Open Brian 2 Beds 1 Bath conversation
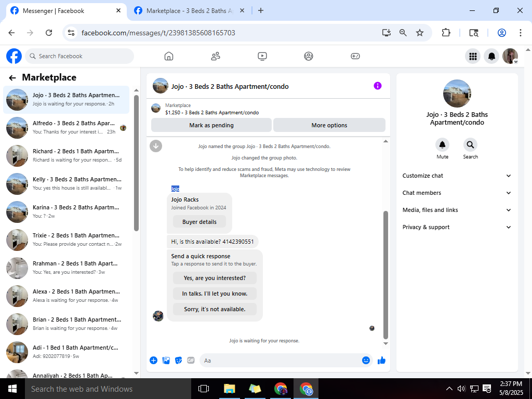The image size is (532, 399). [x=66, y=324]
